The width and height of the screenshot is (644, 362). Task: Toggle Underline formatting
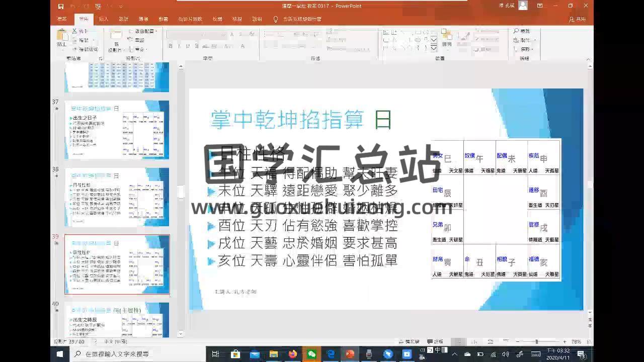click(x=188, y=45)
